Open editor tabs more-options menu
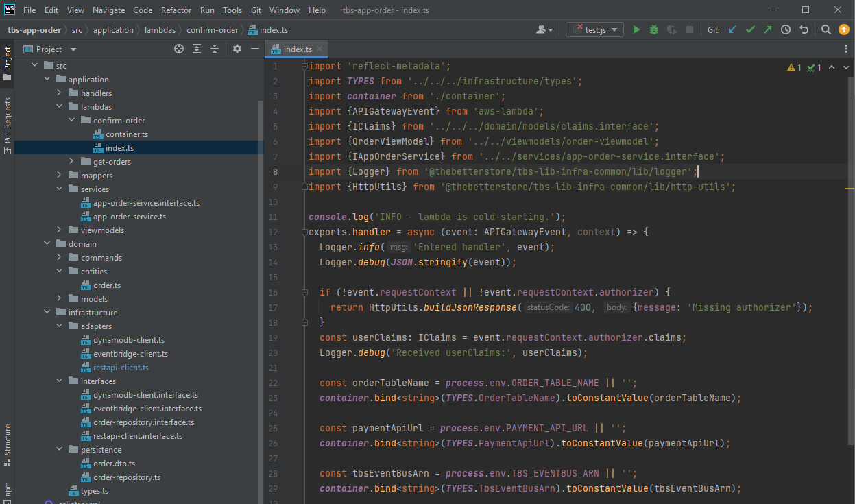Image resolution: width=855 pixels, height=504 pixels. tap(845, 49)
